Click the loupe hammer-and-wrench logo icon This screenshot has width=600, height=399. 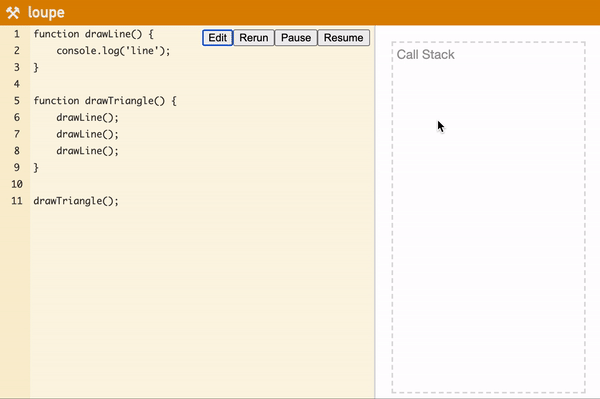pos(13,13)
